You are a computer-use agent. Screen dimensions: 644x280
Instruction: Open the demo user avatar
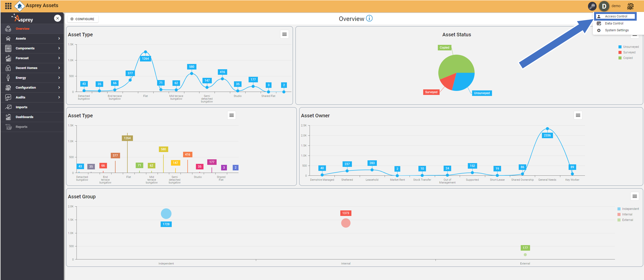tap(604, 6)
